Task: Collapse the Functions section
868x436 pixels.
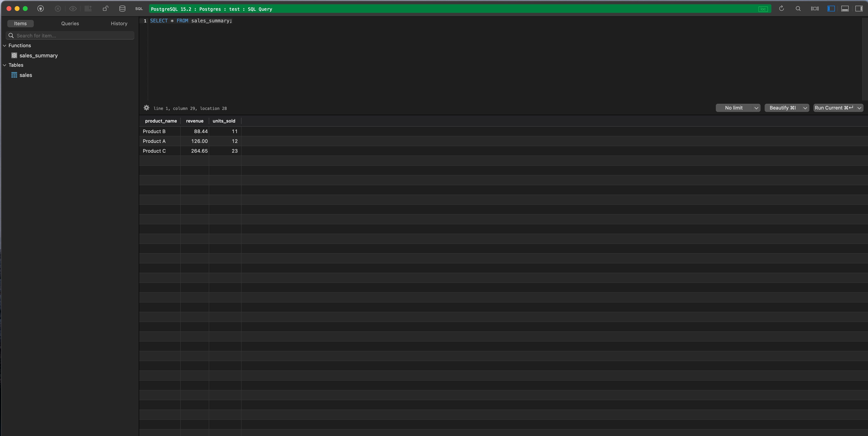Action: click(x=5, y=46)
